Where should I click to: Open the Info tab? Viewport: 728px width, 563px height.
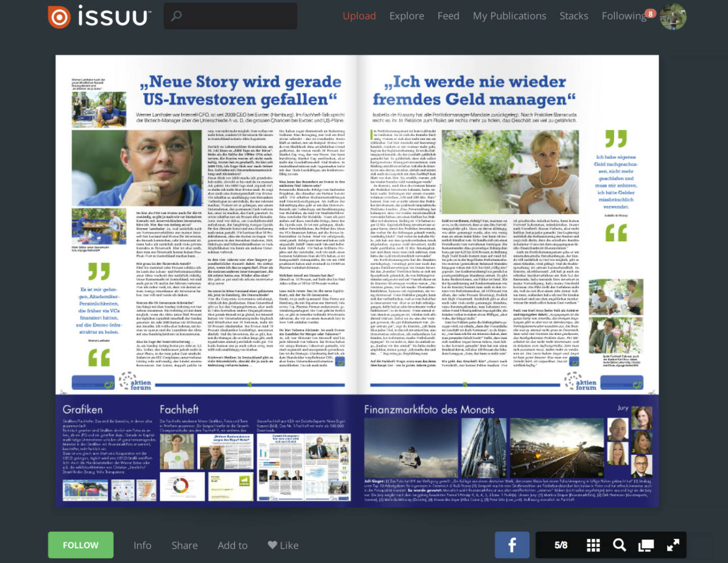(x=142, y=545)
